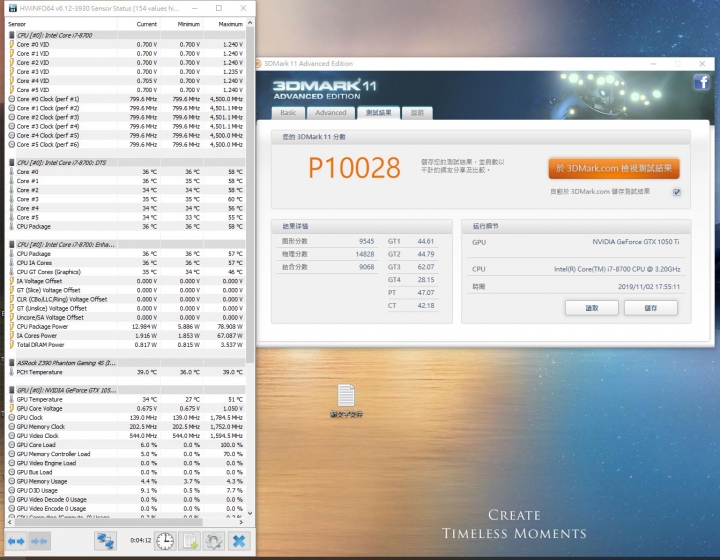720x560 pixels.
Task: Click the text document icon on the desktop
Action: (346, 395)
